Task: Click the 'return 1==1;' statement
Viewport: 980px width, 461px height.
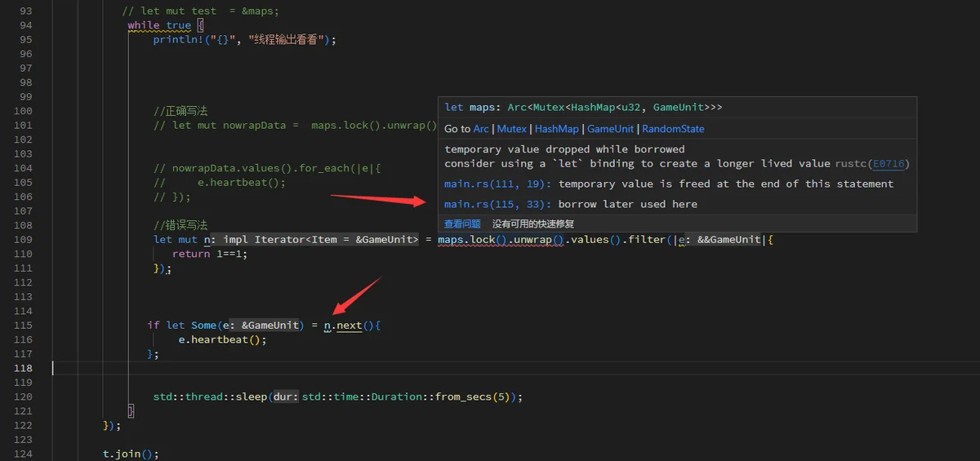Action: pos(210,254)
